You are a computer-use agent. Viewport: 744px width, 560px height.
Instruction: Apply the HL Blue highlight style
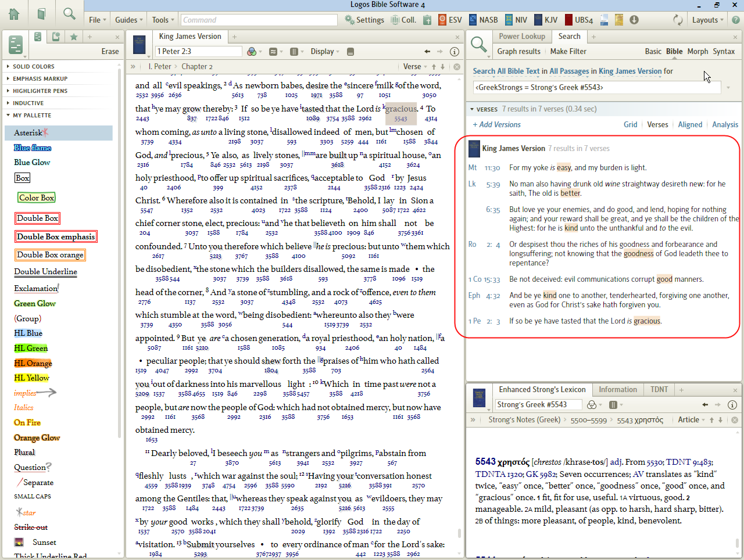[x=28, y=333]
